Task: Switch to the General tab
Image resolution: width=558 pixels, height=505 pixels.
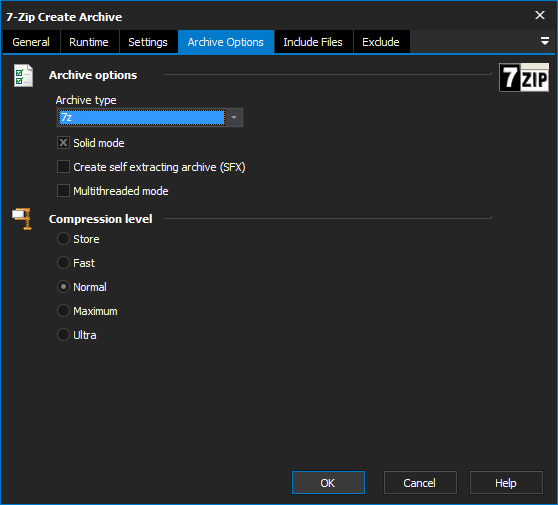Action: [x=31, y=42]
